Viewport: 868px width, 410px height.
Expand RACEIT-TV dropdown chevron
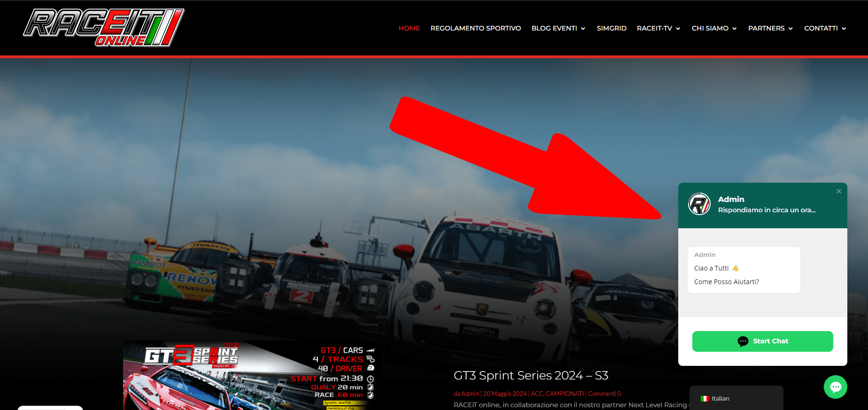[x=678, y=29]
